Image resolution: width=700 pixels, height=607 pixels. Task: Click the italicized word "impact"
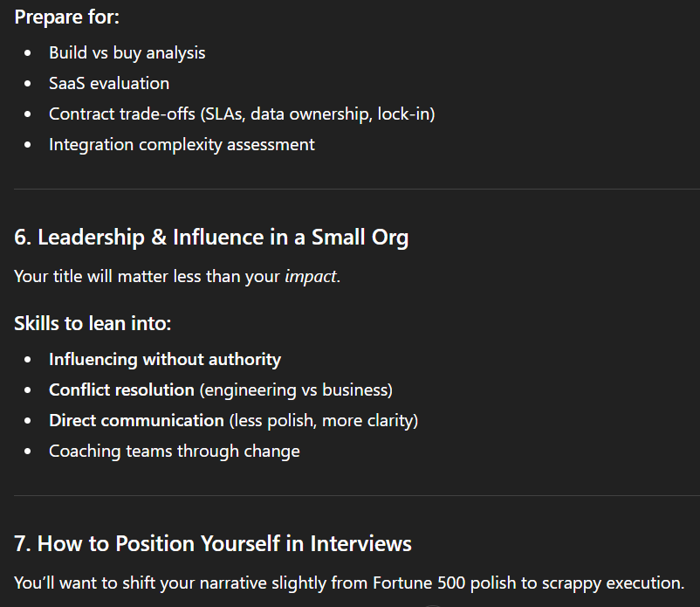click(310, 276)
